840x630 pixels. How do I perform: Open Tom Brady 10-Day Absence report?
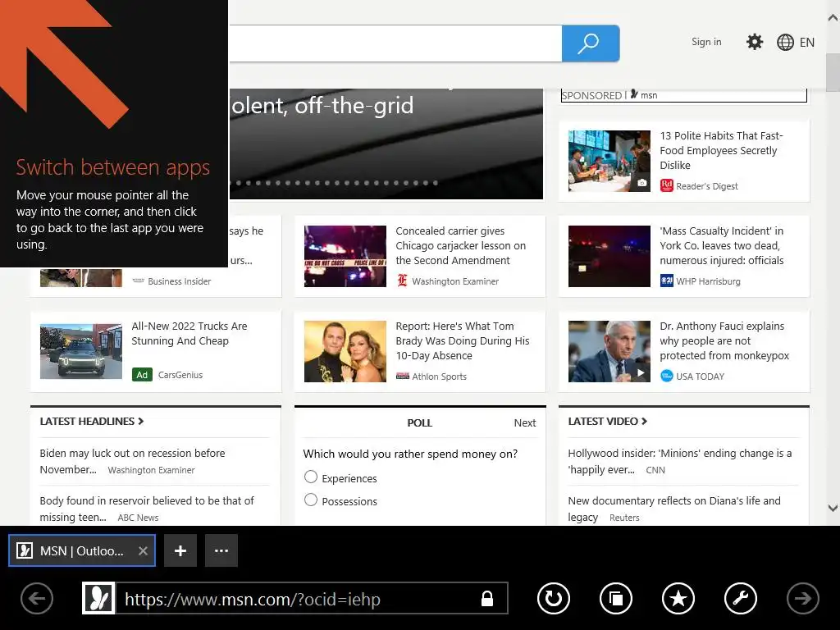(x=463, y=340)
